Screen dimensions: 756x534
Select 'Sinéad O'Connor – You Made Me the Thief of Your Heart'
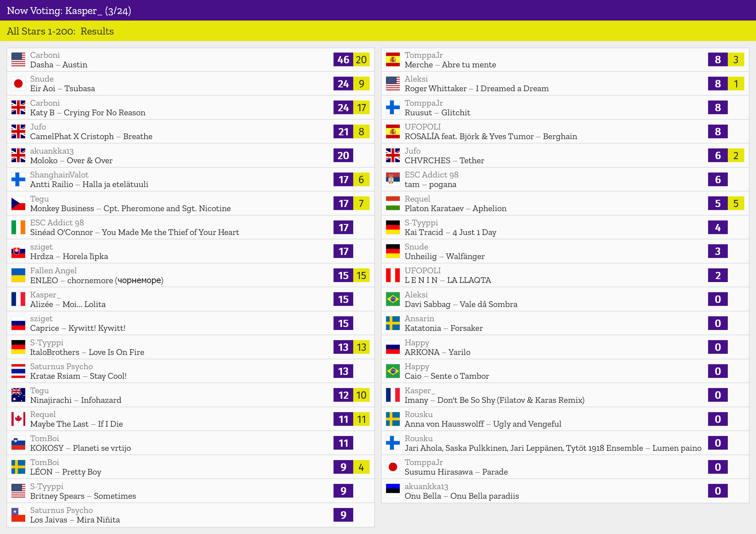(x=135, y=232)
